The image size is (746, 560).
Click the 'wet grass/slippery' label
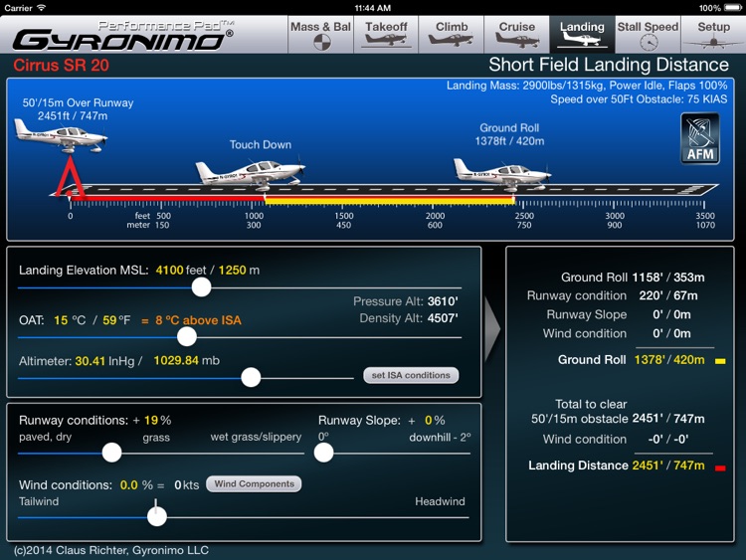point(256,437)
